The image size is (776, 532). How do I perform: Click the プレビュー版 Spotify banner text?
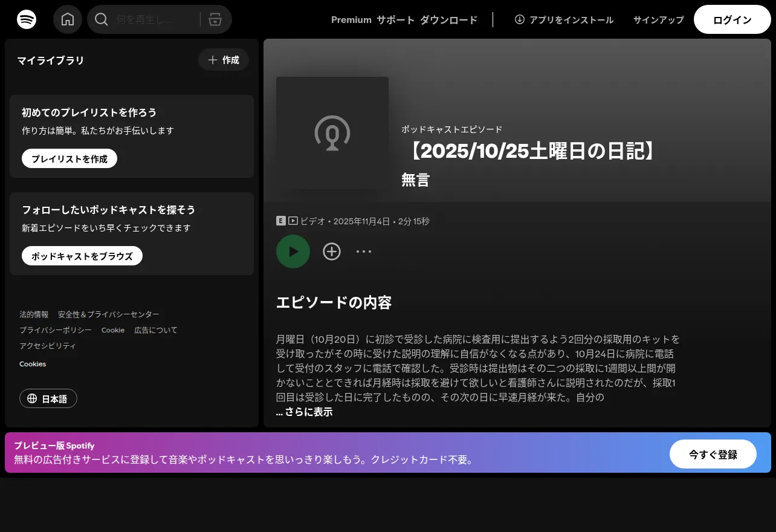pyautogui.click(x=54, y=446)
